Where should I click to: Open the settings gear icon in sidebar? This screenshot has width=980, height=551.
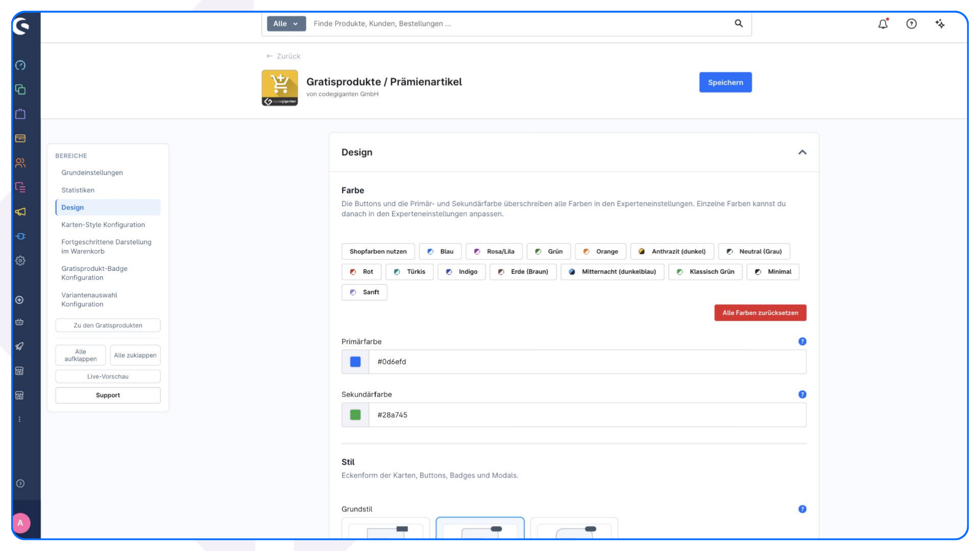click(20, 261)
